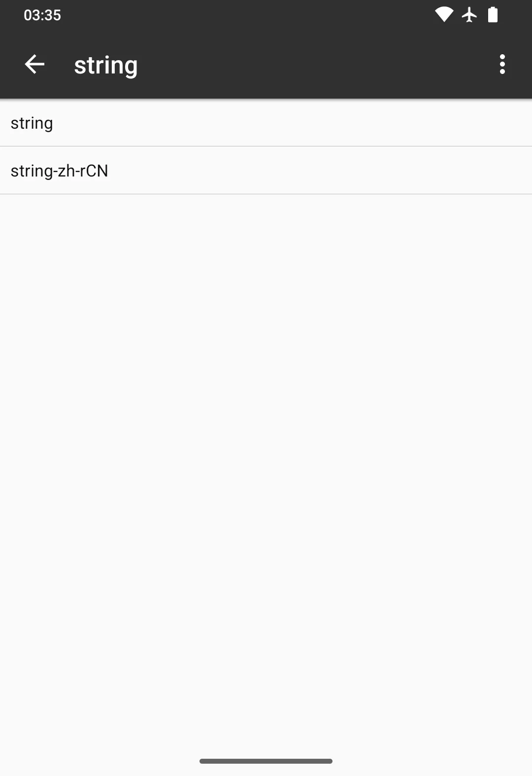
Task: Select the Simplified Chinese string resource row
Action: pos(266,171)
